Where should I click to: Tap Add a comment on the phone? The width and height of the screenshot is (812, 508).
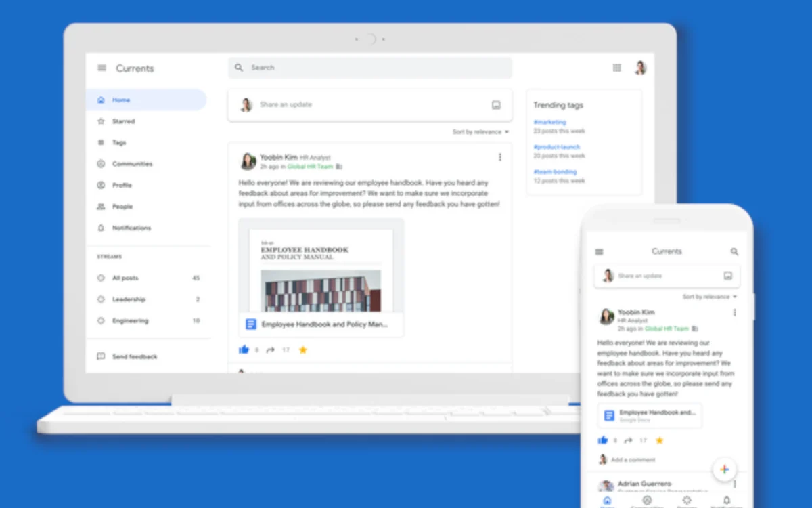click(x=633, y=460)
